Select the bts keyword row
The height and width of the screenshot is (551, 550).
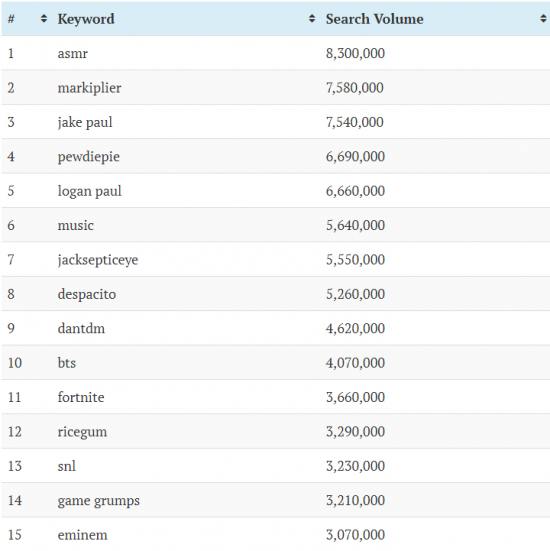[276, 363]
